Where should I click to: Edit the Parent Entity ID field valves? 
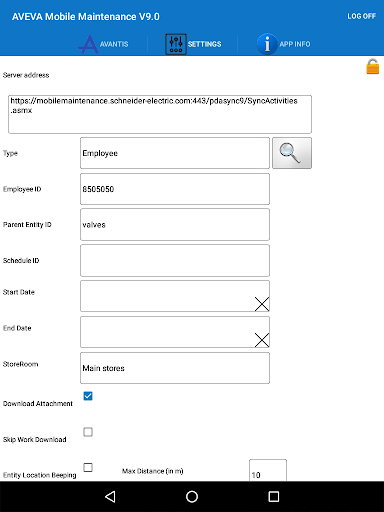pyautogui.click(x=175, y=225)
